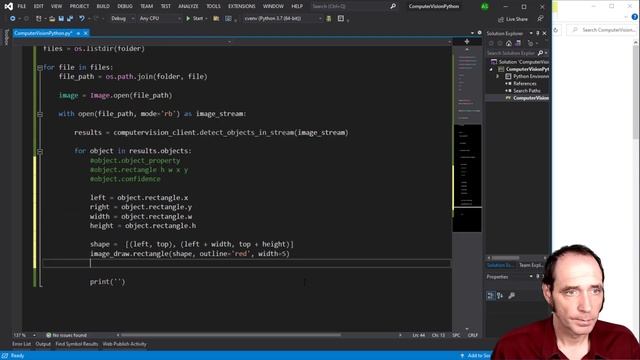Click the Properties alphabetical sort icon
Viewport: 640px width, 360px height.
pos(500,296)
